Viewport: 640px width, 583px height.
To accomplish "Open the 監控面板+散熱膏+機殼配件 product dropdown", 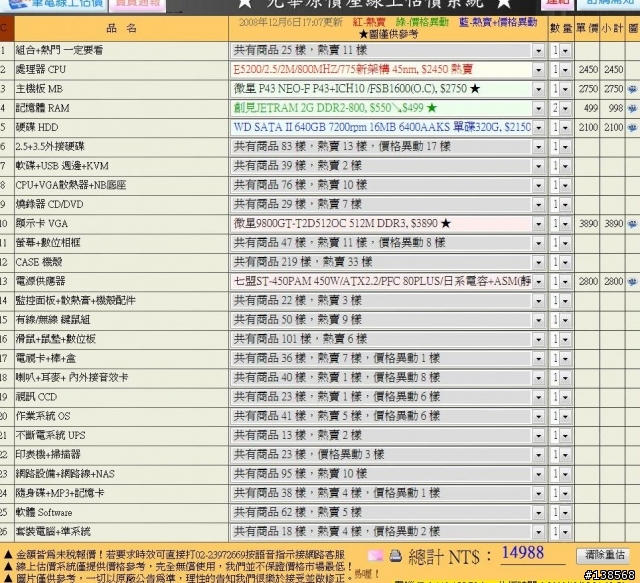I will [x=387, y=300].
